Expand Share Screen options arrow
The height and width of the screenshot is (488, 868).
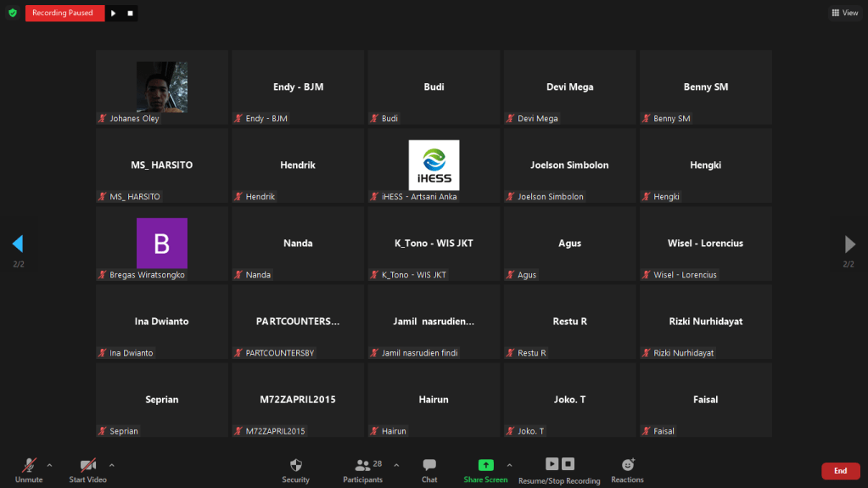coord(509,465)
